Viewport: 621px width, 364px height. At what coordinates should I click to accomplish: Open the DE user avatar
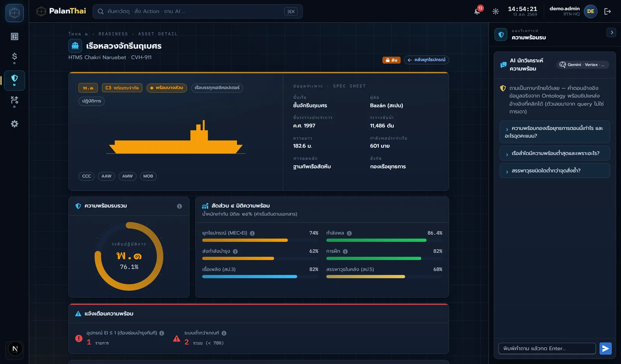pos(590,11)
